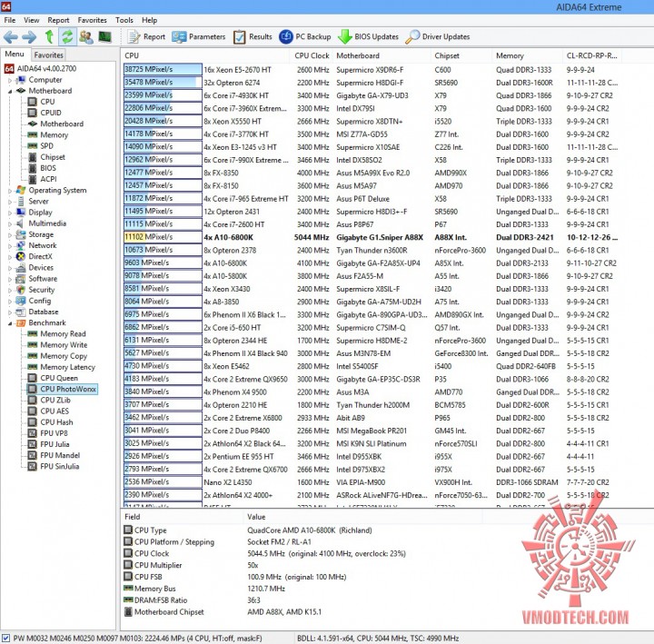654x644 pixels.
Task: Click the green monitor toolbar icon
Action: click(x=104, y=37)
